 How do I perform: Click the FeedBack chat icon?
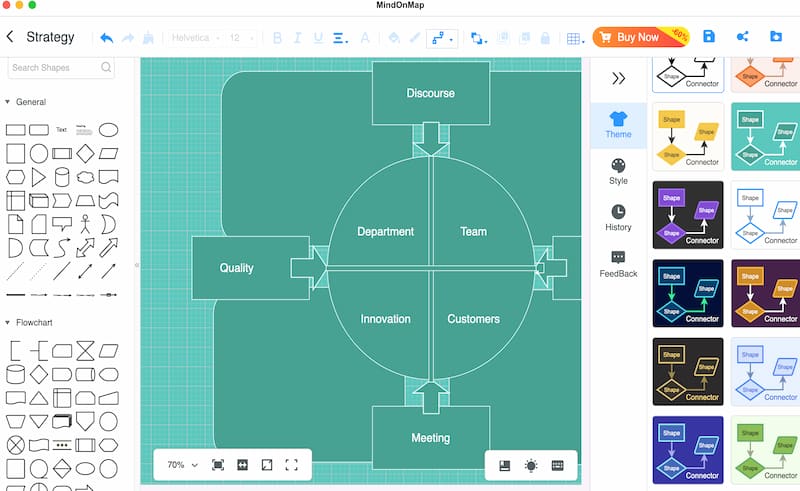(618, 264)
